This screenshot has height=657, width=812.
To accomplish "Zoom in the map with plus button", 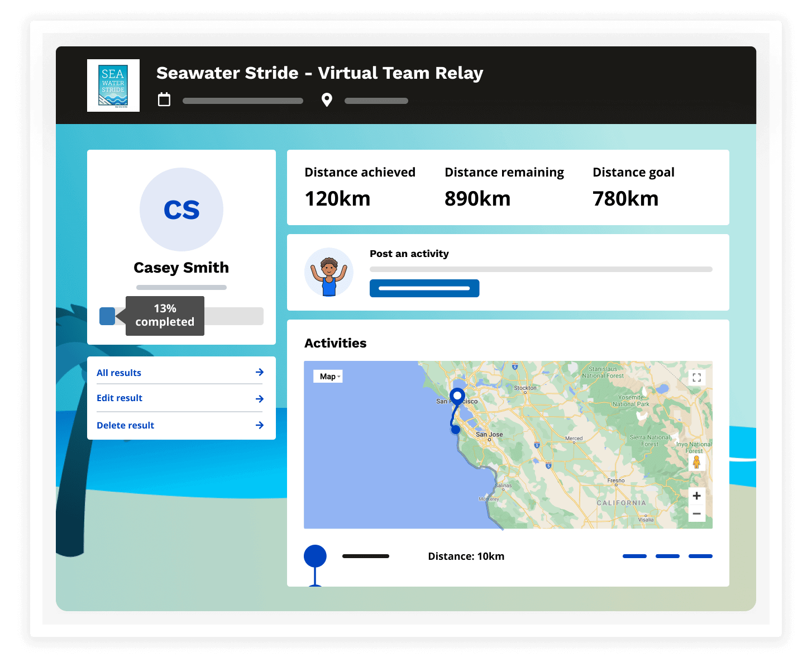I will (x=696, y=496).
